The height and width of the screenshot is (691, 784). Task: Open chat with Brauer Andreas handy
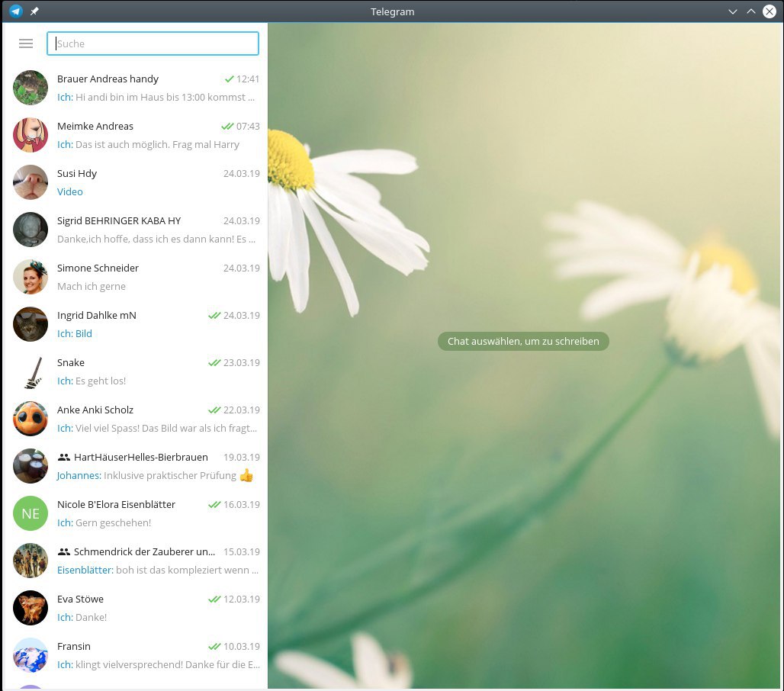coord(137,88)
